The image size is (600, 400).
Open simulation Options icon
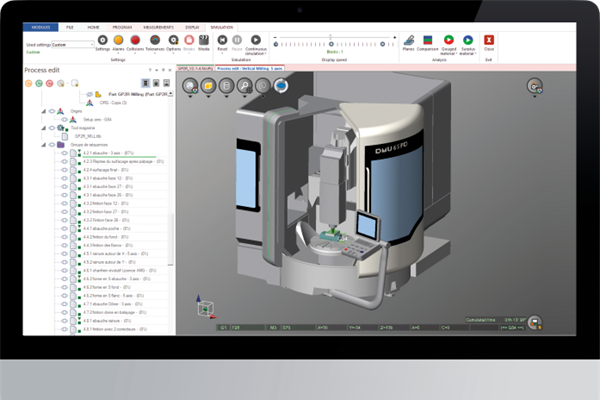pyautogui.click(x=173, y=40)
